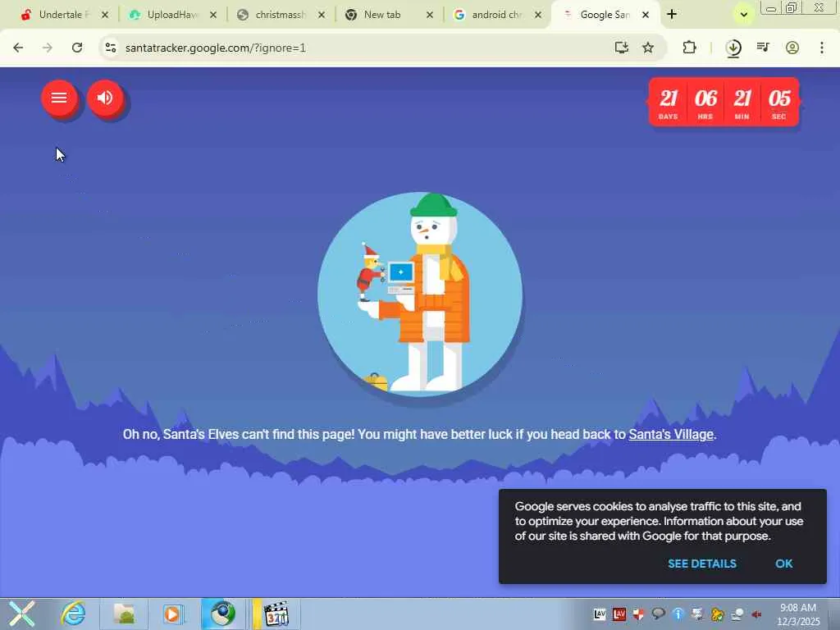The width and height of the screenshot is (840, 630).
Task: Close the New tab tab
Action: coord(430,15)
